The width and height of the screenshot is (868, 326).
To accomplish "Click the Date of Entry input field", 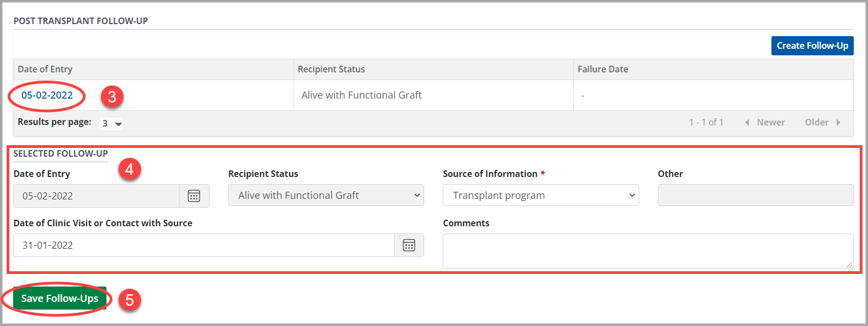I will pyautogui.click(x=97, y=196).
